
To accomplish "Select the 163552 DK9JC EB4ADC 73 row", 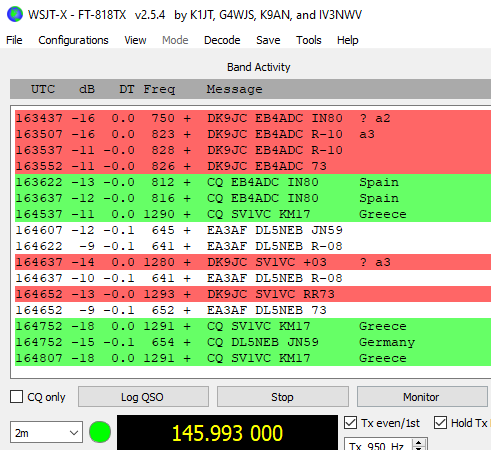I will [x=253, y=166].
